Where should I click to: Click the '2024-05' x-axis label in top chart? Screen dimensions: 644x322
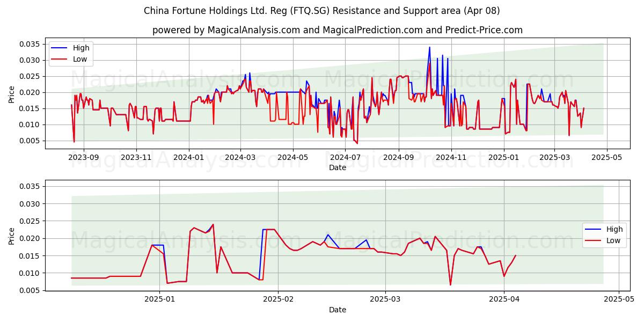pyautogui.click(x=292, y=158)
